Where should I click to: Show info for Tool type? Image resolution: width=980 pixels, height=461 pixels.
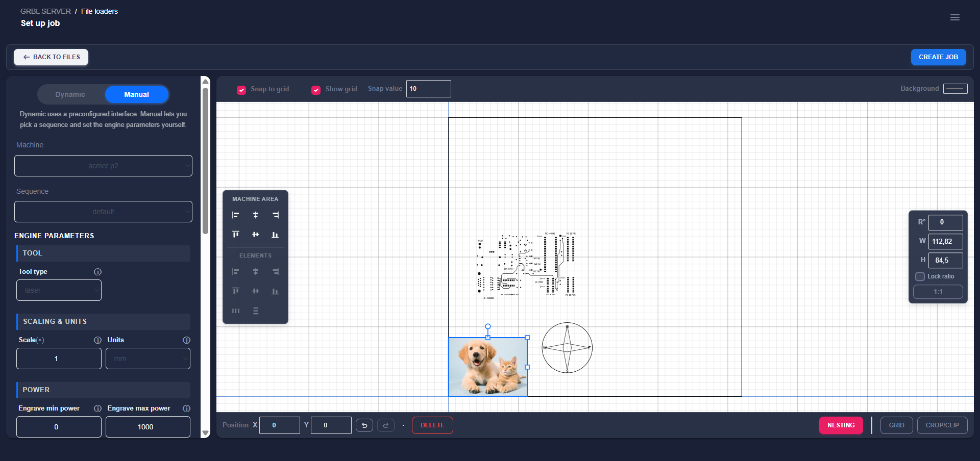click(98, 272)
